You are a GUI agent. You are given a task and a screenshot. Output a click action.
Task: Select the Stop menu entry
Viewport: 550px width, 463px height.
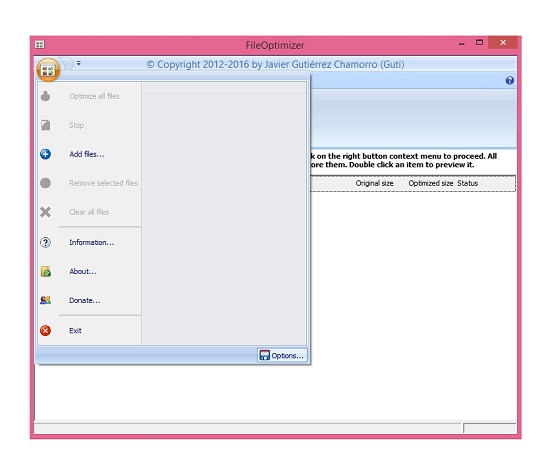point(76,125)
